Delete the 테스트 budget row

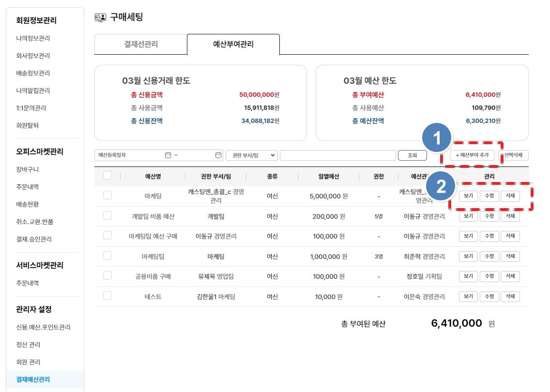(510, 296)
